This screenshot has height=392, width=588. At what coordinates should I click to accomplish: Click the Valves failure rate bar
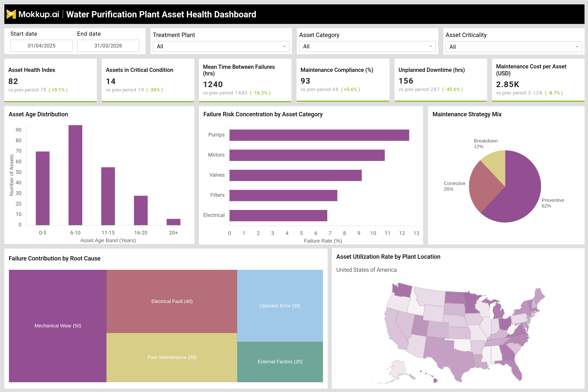pos(296,175)
